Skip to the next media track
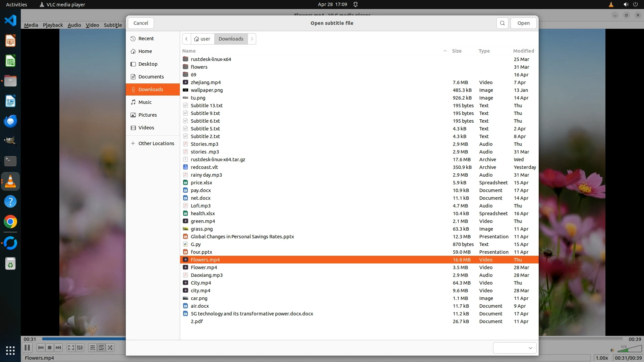Viewport: 644px width, 362px height. click(58, 348)
